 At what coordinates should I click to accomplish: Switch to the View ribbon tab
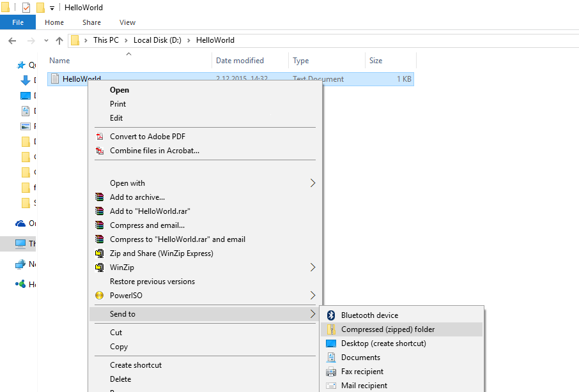point(127,22)
